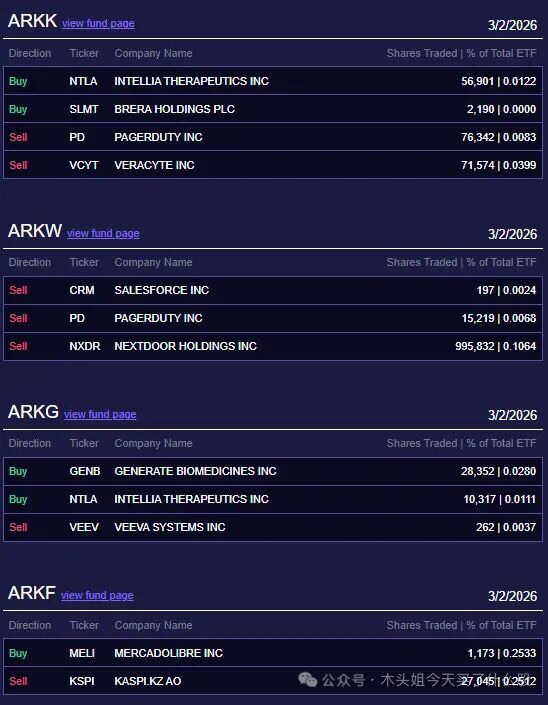The width and height of the screenshot is (548, 705).
Task: Select the VCYT Veracyte Sell row
Action: tap(273, 165)
